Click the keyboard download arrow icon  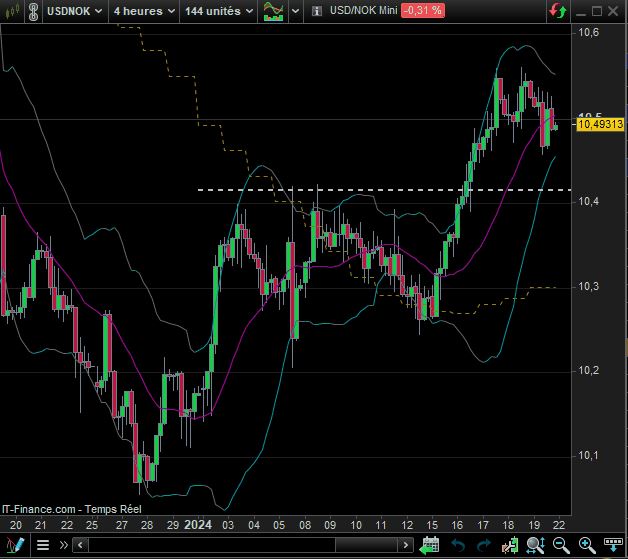613,545
